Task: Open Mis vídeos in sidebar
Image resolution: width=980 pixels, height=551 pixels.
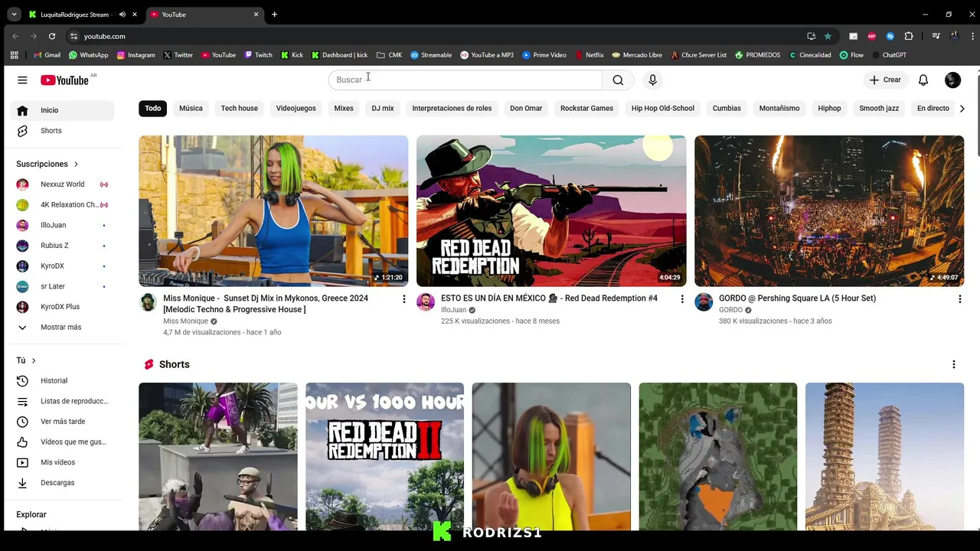Action: coord(63,462)
